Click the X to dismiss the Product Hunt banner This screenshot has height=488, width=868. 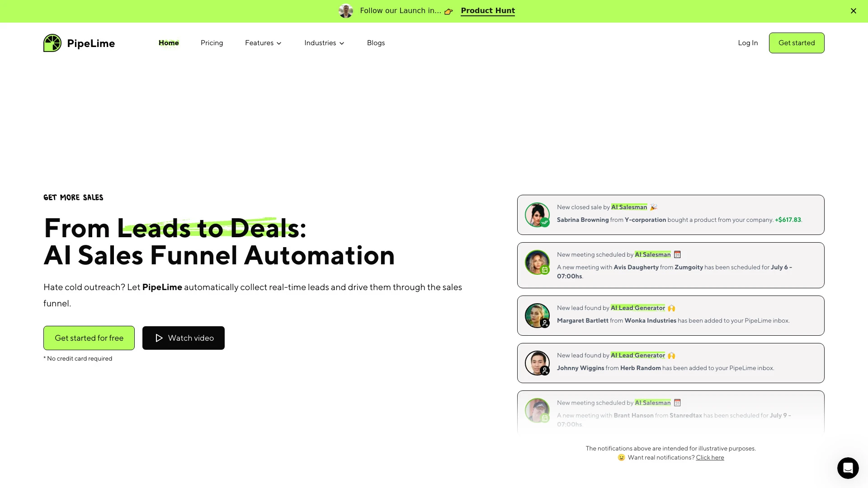pyautogui.click(x=854, y=11)
